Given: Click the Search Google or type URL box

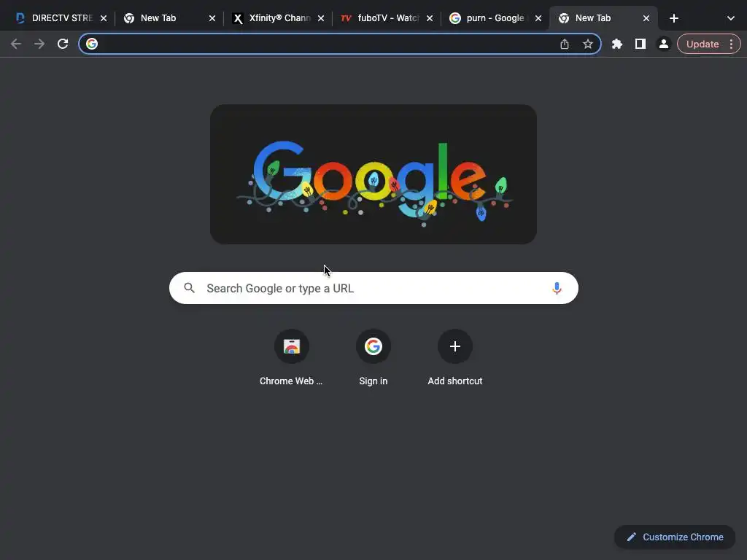Looking at the screenshot, I should tap(373, 288).
